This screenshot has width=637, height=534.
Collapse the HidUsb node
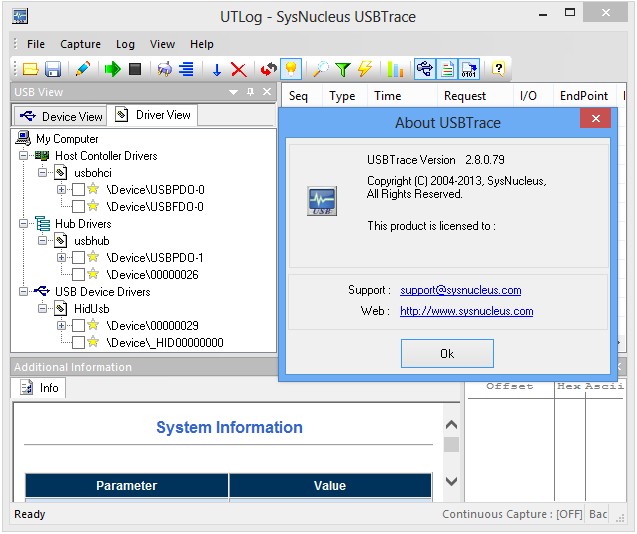point(42,308)
